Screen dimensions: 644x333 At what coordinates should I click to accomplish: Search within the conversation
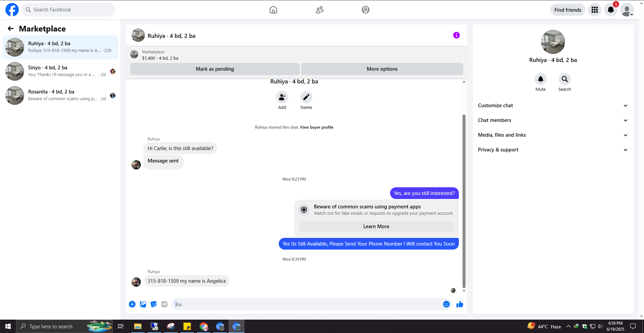[565, 79]
